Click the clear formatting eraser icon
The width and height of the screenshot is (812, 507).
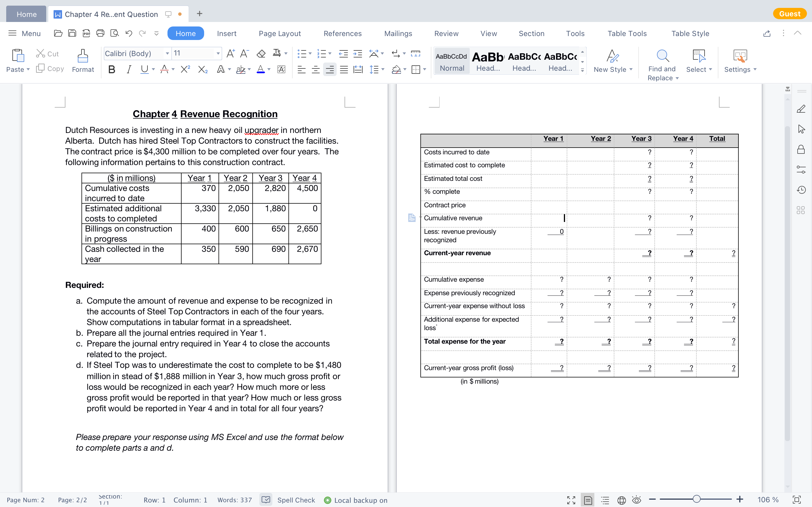click(261, 53)
